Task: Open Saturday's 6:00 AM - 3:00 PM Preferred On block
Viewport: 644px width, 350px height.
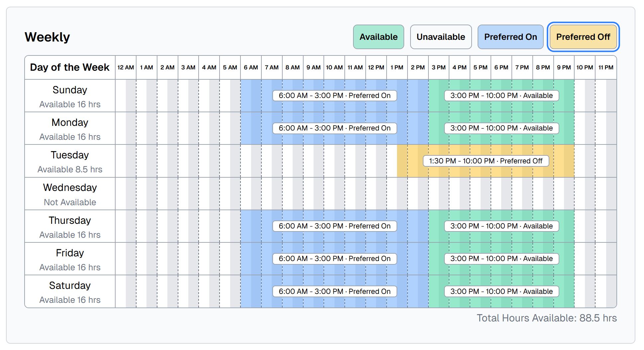Action: coord(334,292)
